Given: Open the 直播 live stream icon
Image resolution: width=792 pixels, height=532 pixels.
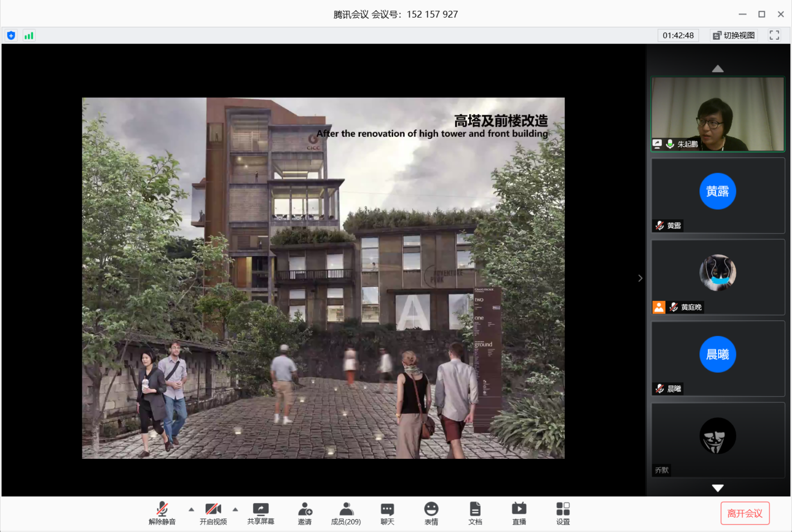Looking at the screenshot, I should 519,513.
